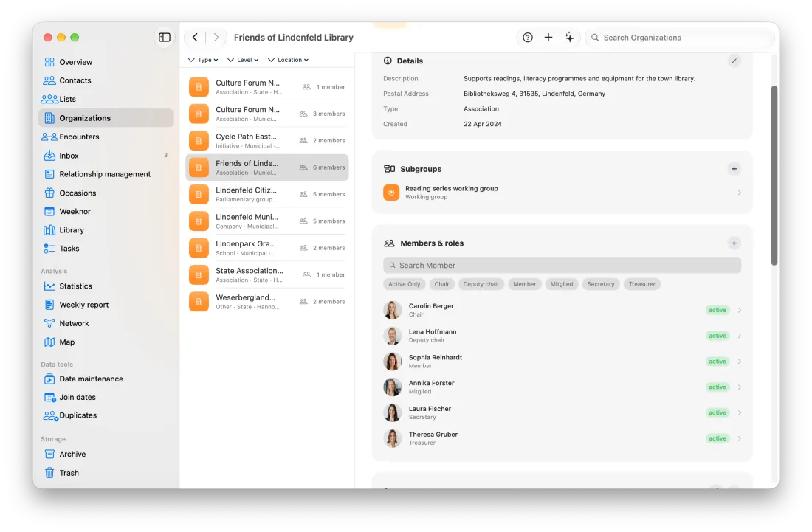This screenshot has width=812, height=532.
Task: Toggle the Mitglied filter chip
Action: pos(561,284)
